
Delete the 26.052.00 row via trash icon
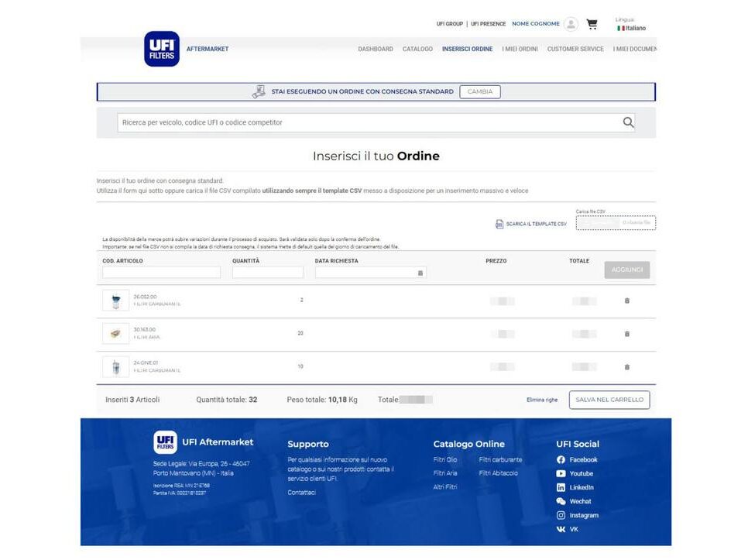pyautogui.click(x=626, y=300)
